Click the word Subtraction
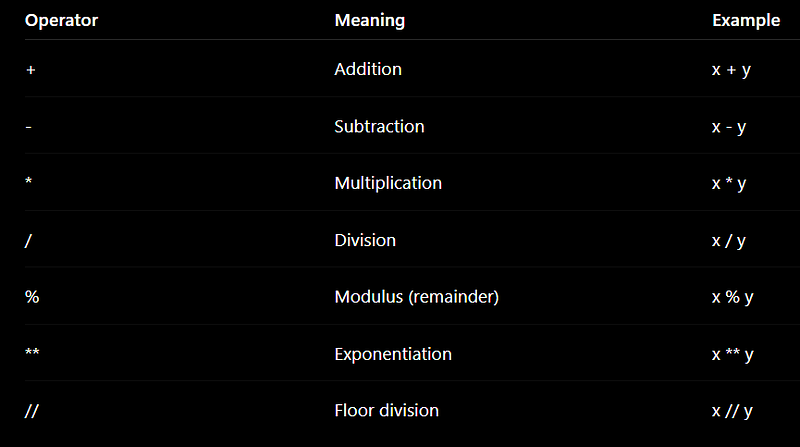 (x=379, y=126)
